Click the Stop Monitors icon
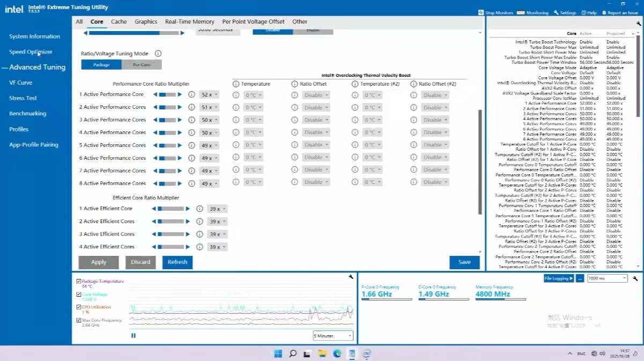The height and width of the screenshot is (361, 644). click(x=481, y=13)
